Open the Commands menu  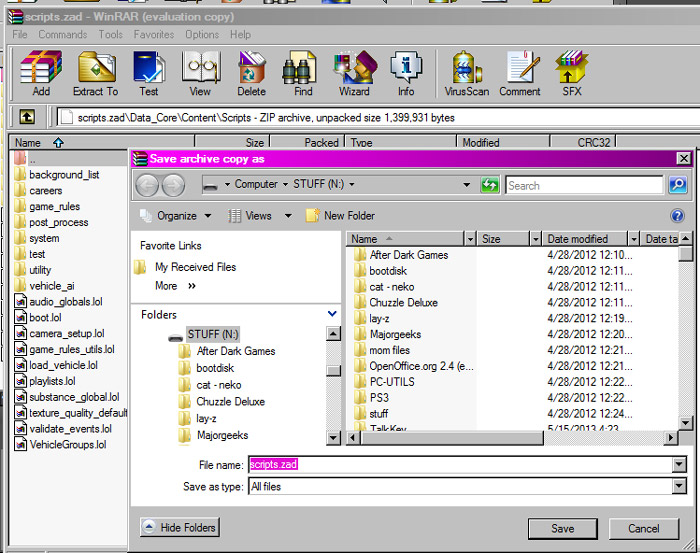tap(62, 34)
